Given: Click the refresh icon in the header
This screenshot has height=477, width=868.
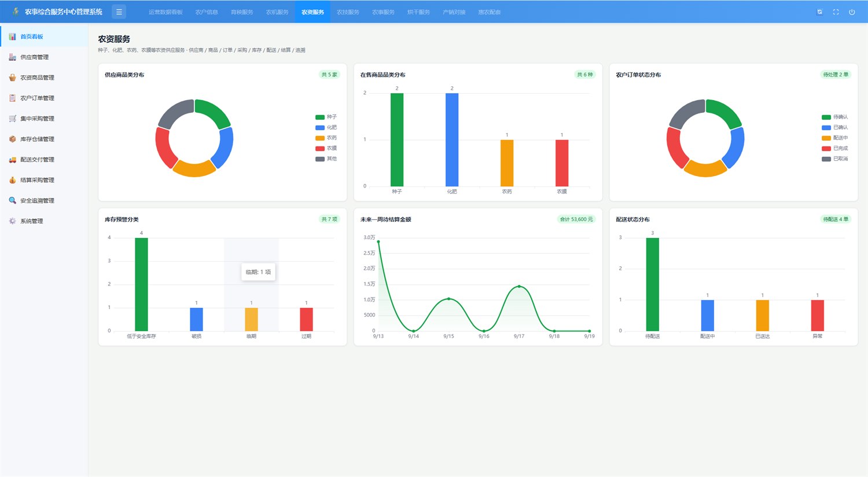Looking at the screenshot, I should click(x=819, y=12).
